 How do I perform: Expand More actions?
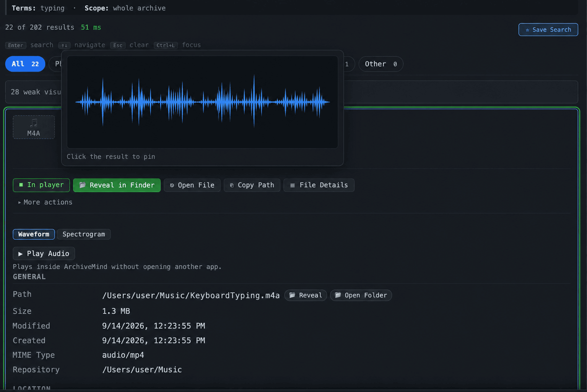point(45,202)
